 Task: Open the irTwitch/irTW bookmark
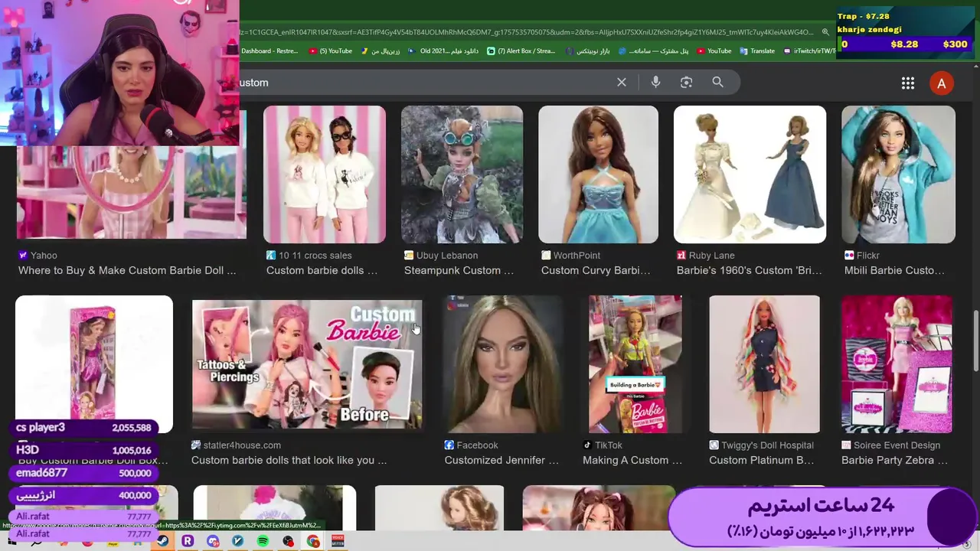click(x=810, y=51)
